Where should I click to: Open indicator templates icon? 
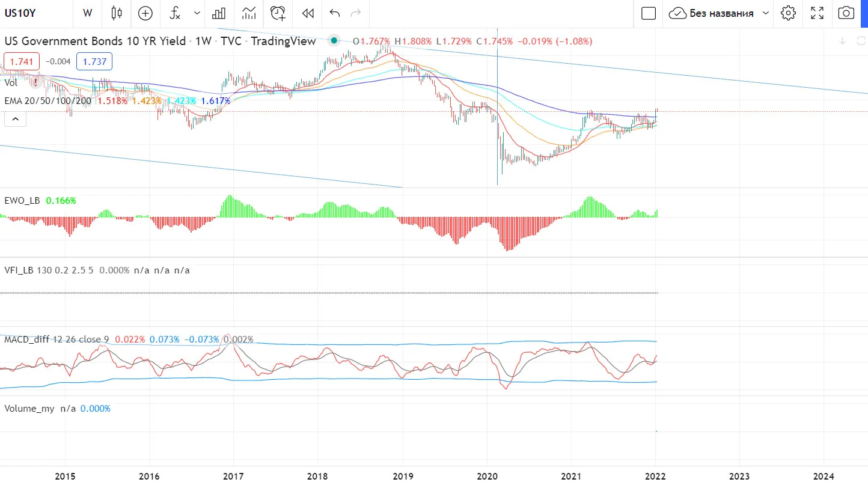pos(249,13)
